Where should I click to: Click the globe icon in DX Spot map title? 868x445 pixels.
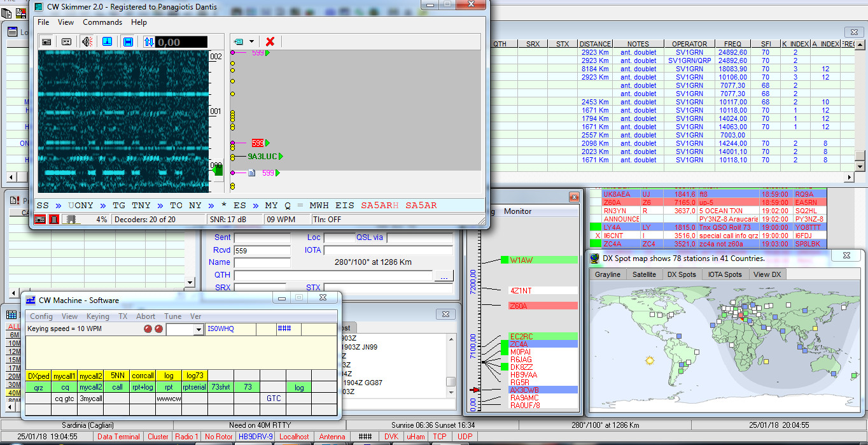click(595, 258)
